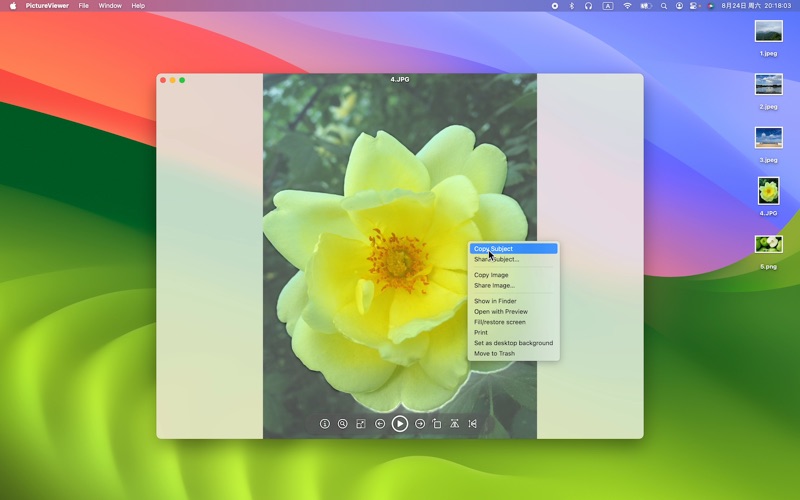
Task: Start the slideshow play button
Action: 400,424
